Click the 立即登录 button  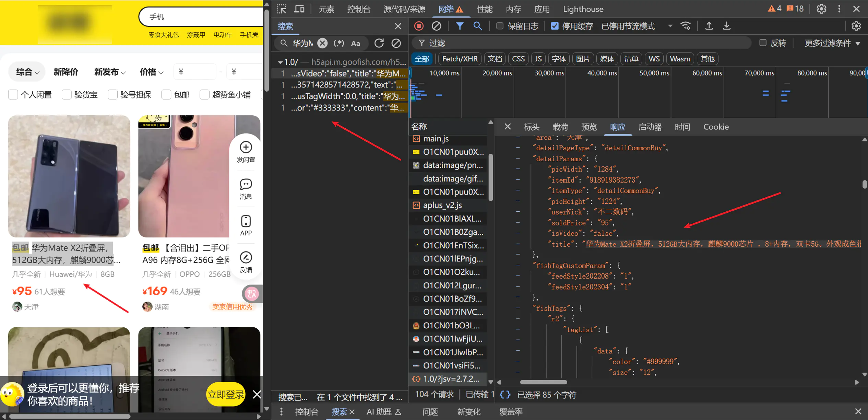tap(226, 394)
